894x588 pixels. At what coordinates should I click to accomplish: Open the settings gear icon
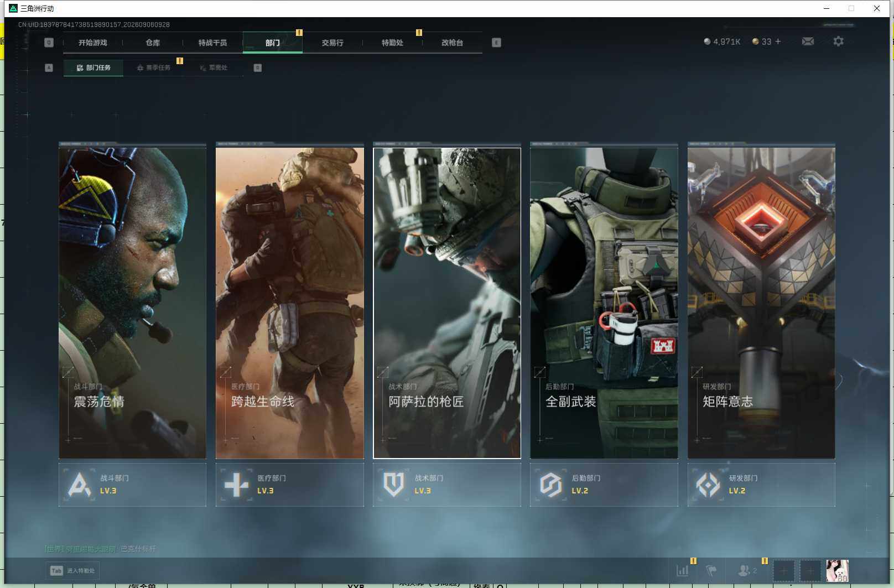pos(838,41)
